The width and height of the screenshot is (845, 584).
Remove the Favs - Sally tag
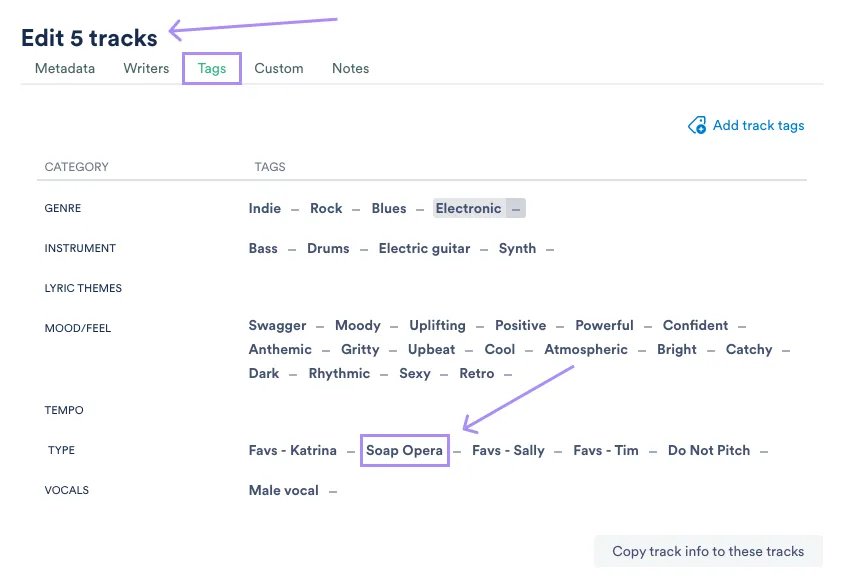556,450
